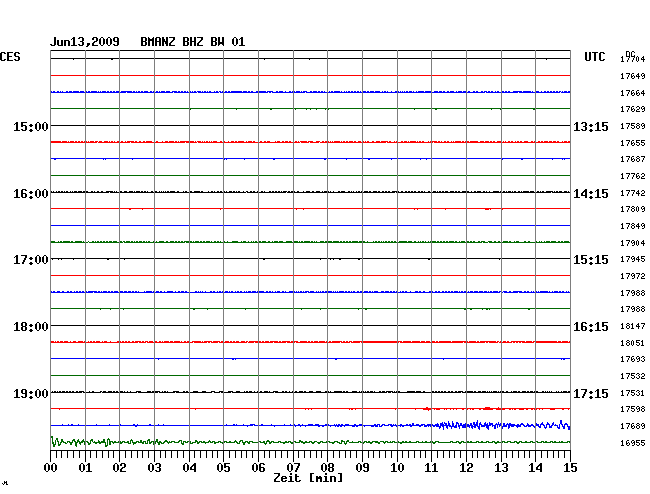Select the DC offset value 16955
The height and width of the screenshot is (494, 650).
633,443
